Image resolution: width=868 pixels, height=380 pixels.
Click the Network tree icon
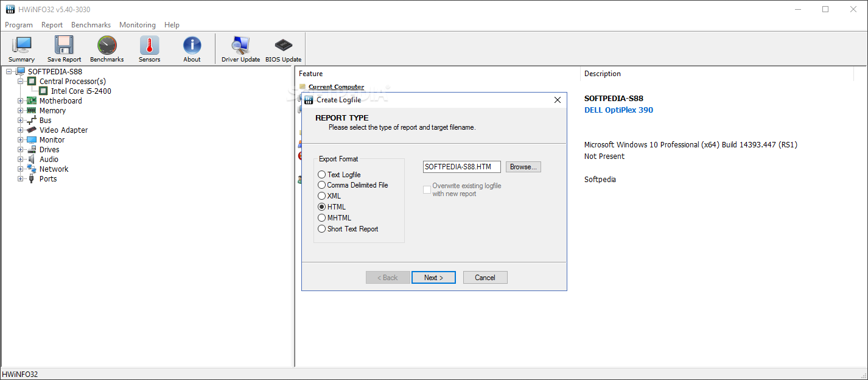[32, 169]
